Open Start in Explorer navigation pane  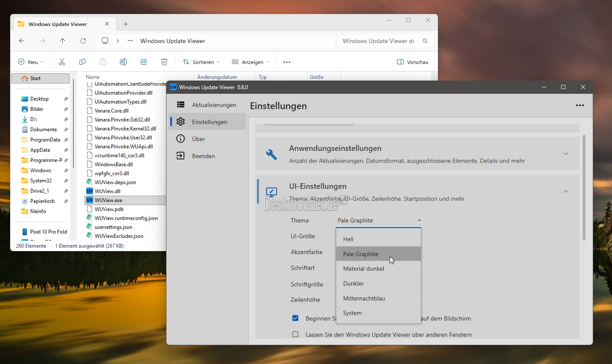[x=40, y=78]
